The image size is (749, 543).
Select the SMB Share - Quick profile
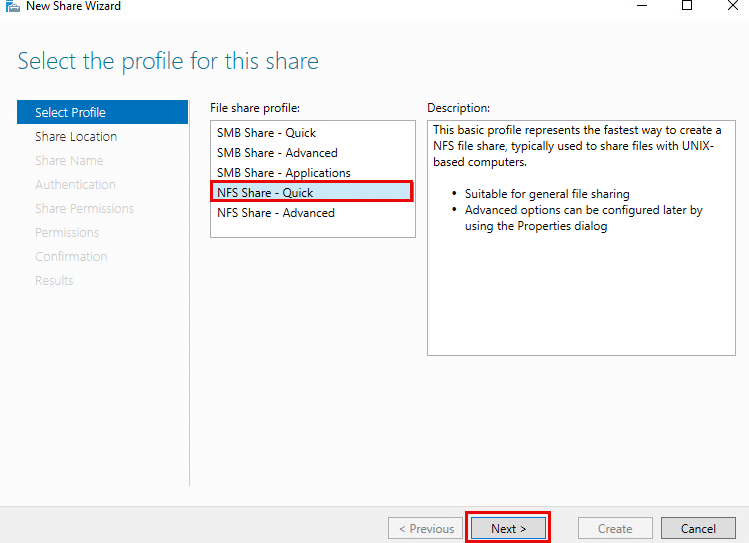[266, 133]
